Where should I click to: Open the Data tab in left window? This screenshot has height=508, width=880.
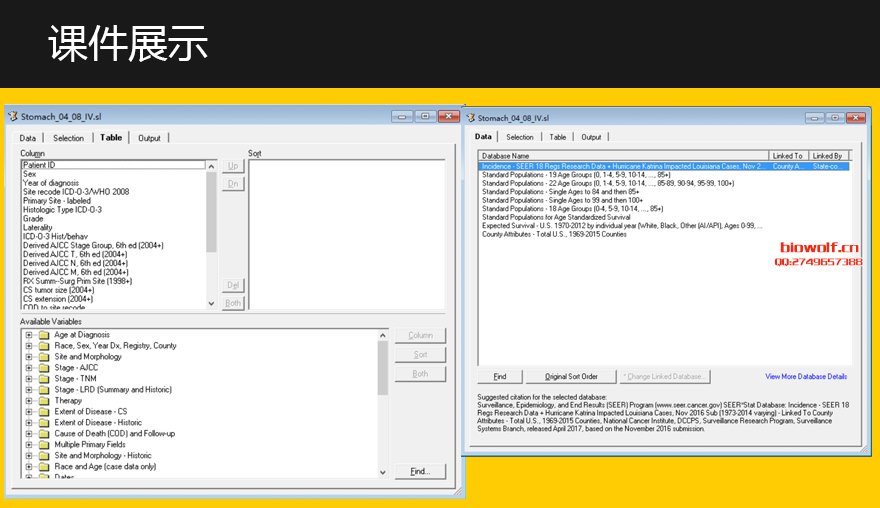point(28,138)
